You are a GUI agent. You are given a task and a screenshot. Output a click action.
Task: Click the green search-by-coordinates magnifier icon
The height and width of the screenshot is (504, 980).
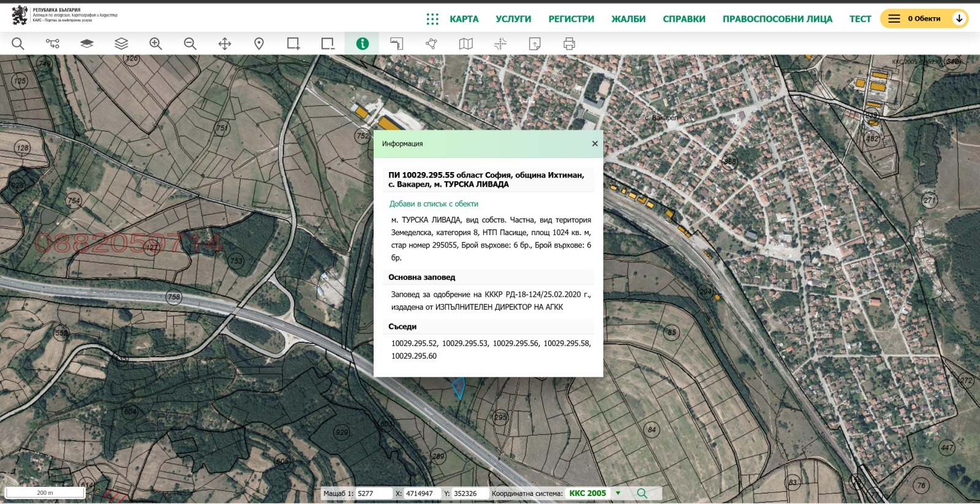point(642,493)
